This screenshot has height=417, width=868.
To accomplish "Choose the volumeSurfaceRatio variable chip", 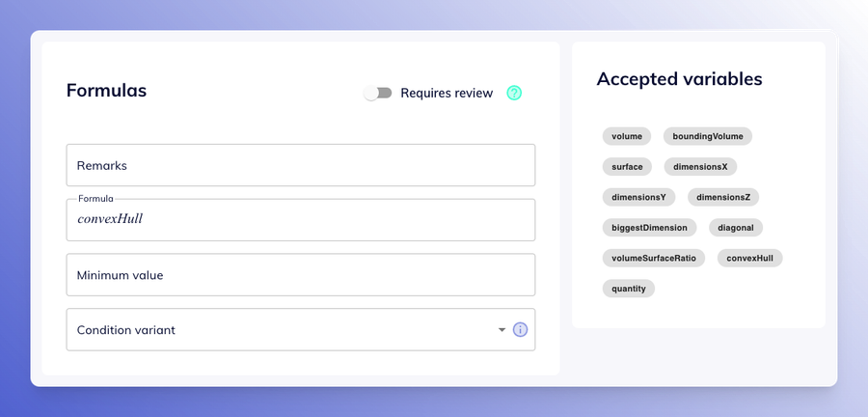I will (x=654, y=258).
